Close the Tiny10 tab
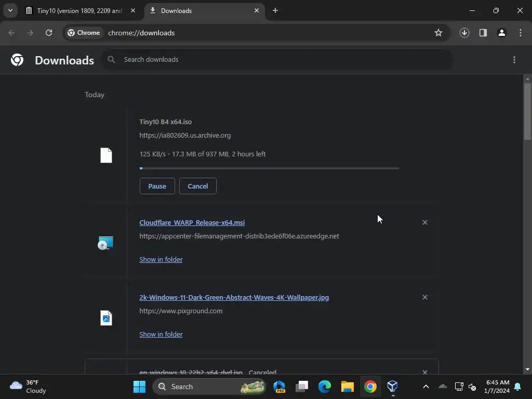This screenshot has height=399, width=532. (133, 10)
